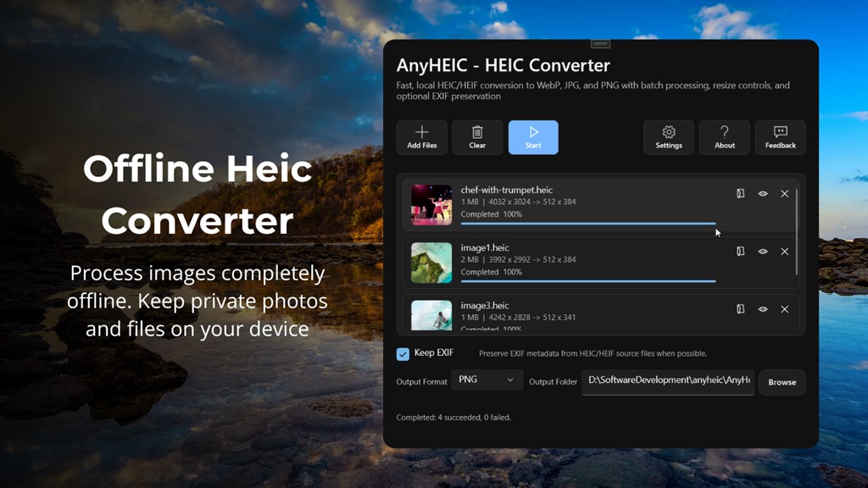Image resolution: width=868 pixels, height=488 pixels.
Task: Click the image1.heic progress bar
Action: [588, 281]
